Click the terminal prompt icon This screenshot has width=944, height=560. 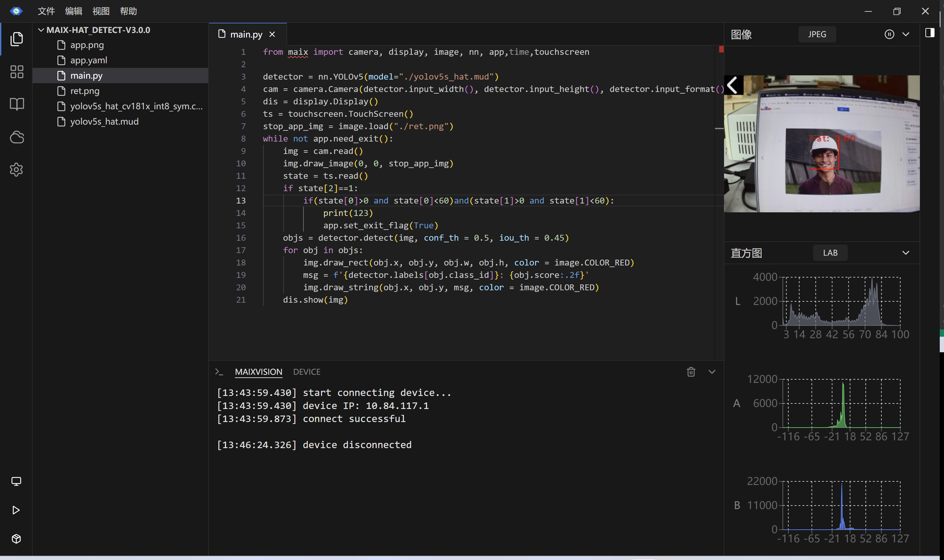[x=219, y=372]
